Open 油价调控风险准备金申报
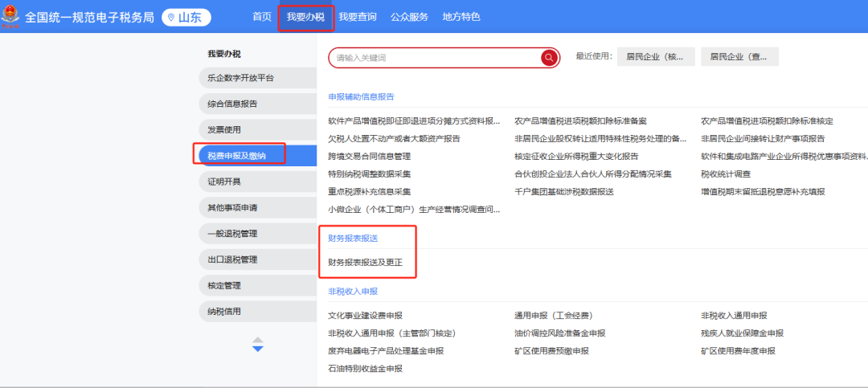 (x=559, y=333)
